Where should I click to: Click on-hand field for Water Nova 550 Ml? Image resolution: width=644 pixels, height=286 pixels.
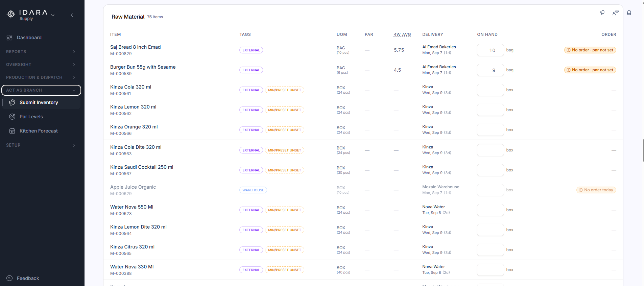pos(490,210)
